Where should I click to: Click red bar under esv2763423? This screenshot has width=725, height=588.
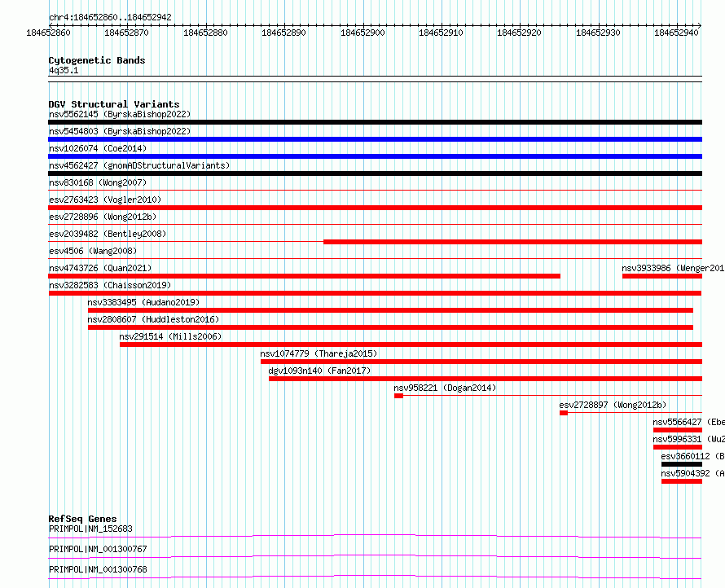coord(375,208)
